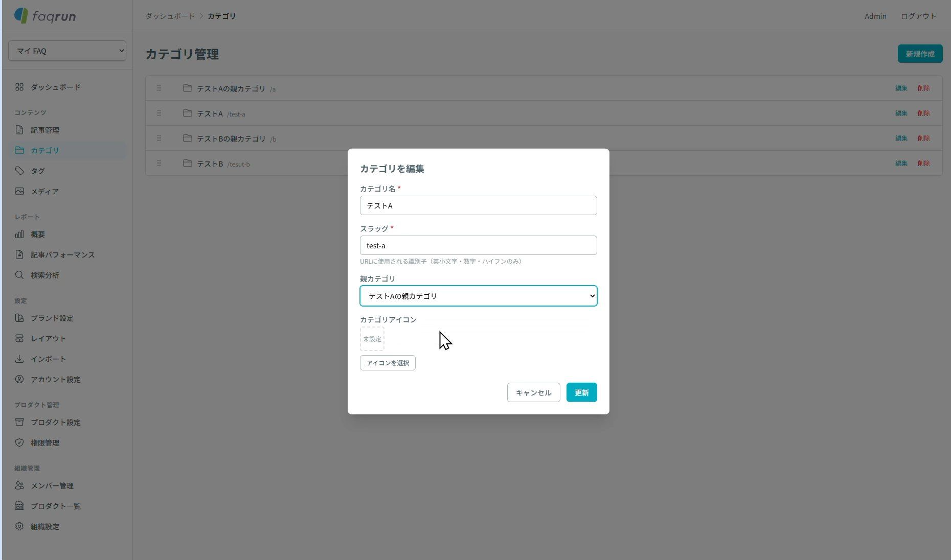
Task: Click 編集 for テストA row
Action: click(901, 113)
